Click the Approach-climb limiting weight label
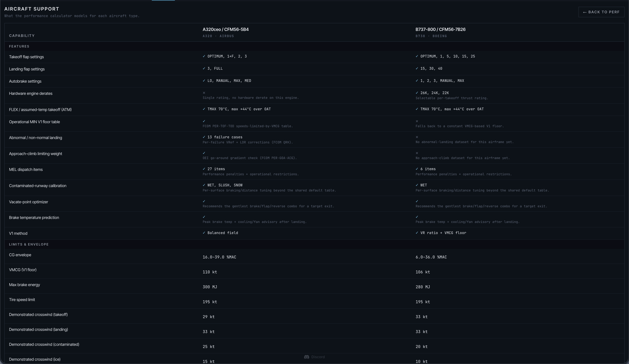 35,154
